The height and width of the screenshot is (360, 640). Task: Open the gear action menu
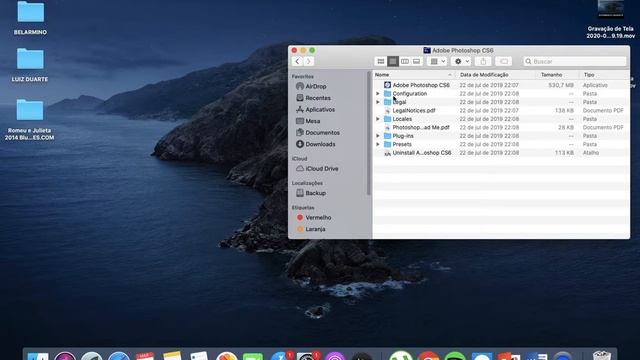coord(461,61)
